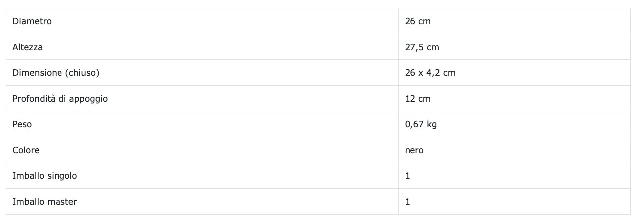Click the word Dimensione

(37, 73)
